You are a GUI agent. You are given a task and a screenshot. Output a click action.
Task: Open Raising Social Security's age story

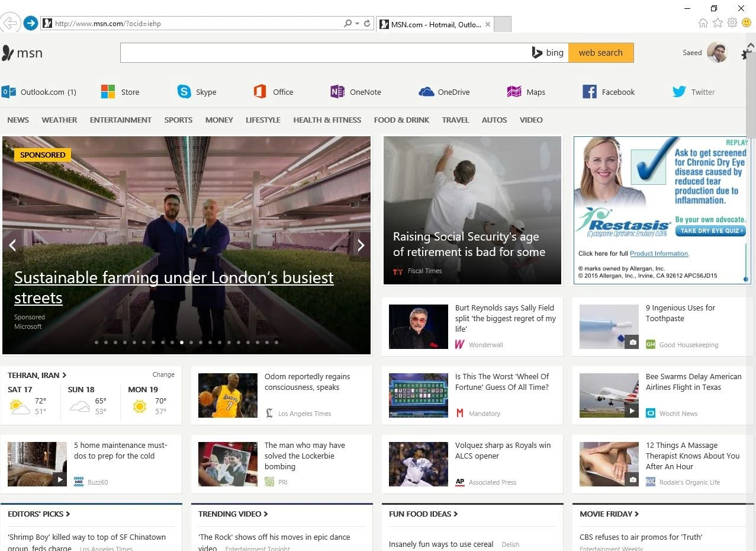469,244
